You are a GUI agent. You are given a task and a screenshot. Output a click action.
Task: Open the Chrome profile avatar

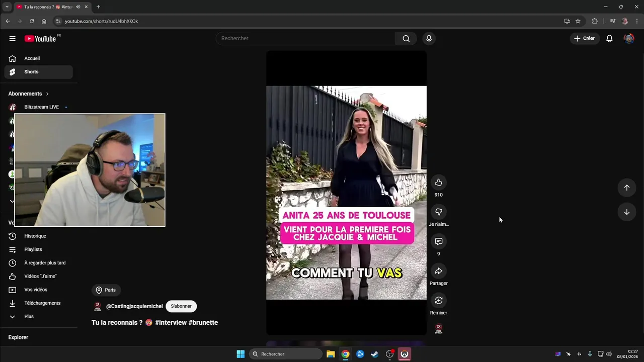coord(625,21)
